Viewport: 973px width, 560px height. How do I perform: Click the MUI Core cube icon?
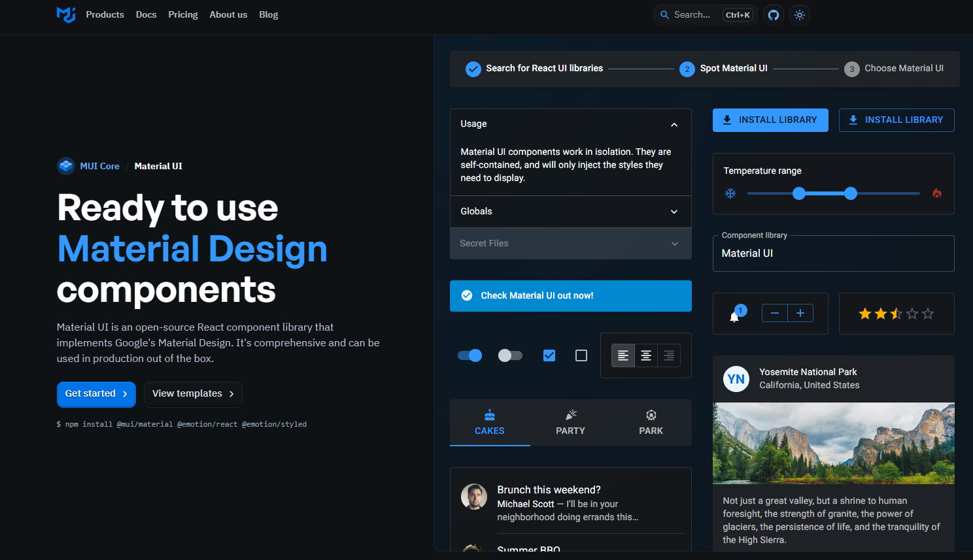66,166
